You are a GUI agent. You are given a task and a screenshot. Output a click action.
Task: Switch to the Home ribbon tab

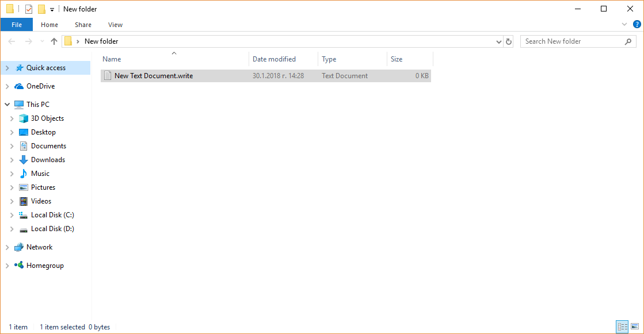point(49,25)
